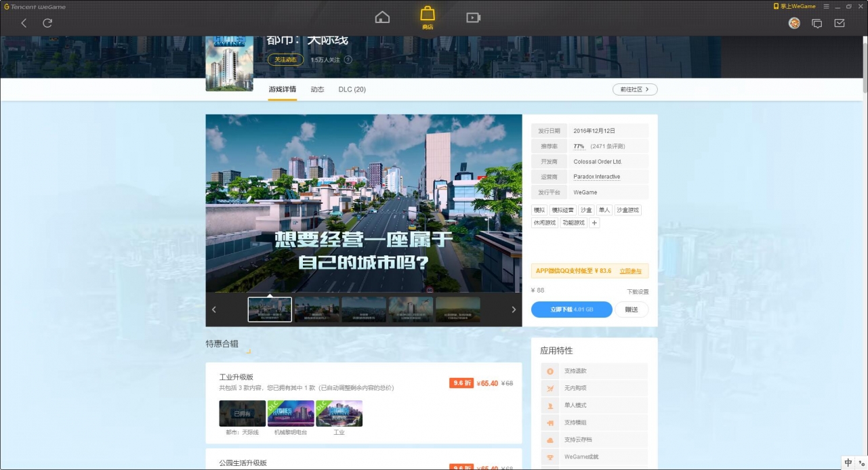Click the 1.5万人关注 follower count
This screenshot has height=470, width=868.
[x=325, y=60]
